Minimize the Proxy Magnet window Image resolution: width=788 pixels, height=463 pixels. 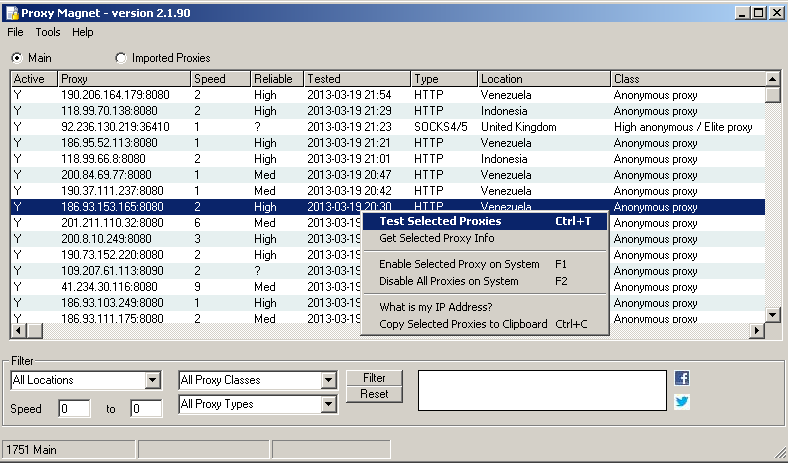(x=742, y=13)
